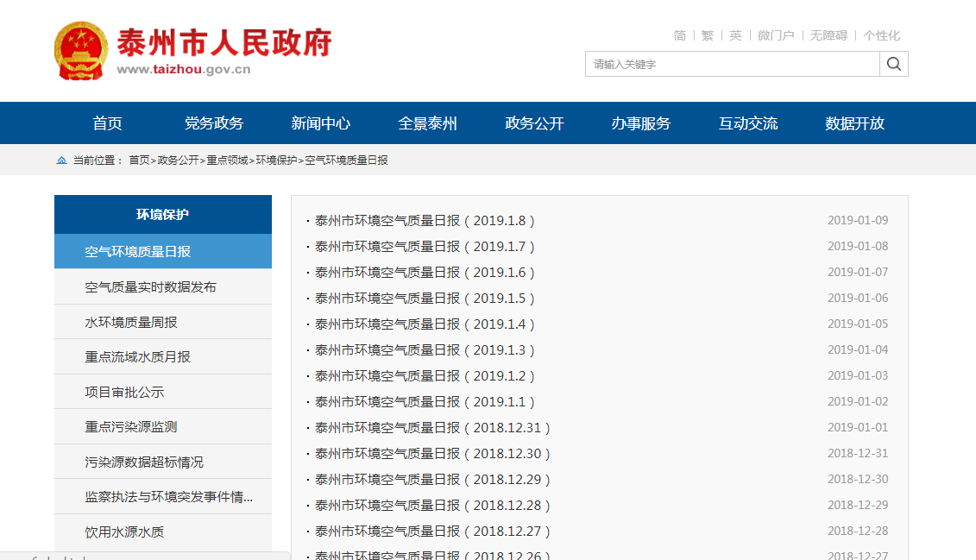Click 环境保护 in the breadcrumb path
976x560 pixels.
[x=276, y=160]
